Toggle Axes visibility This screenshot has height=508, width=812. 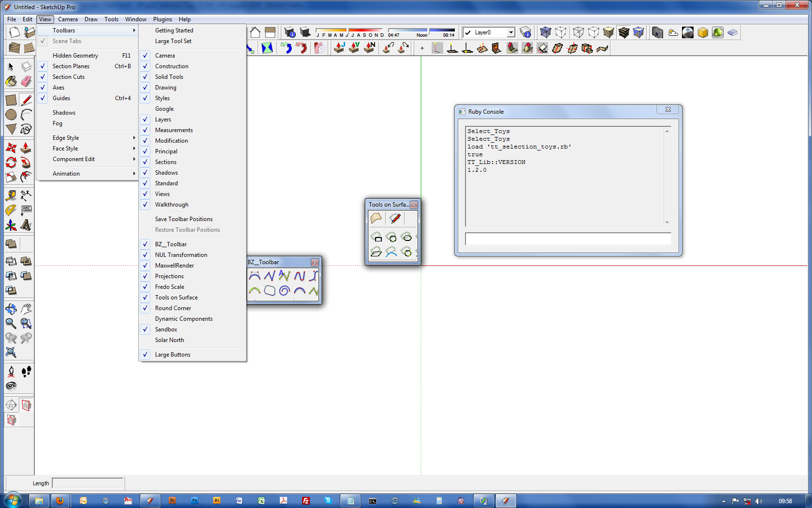point(87,88)
